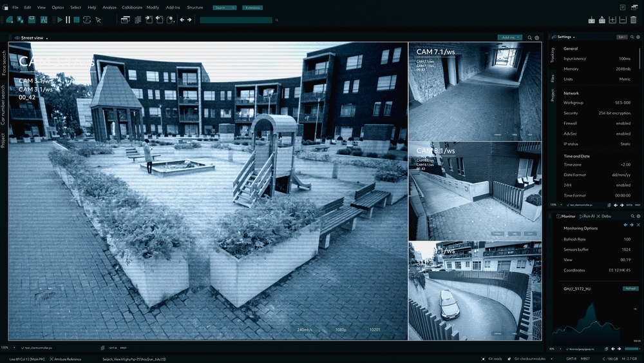
Task: Expand the Street view dropdown
Action: pos(47,38)
